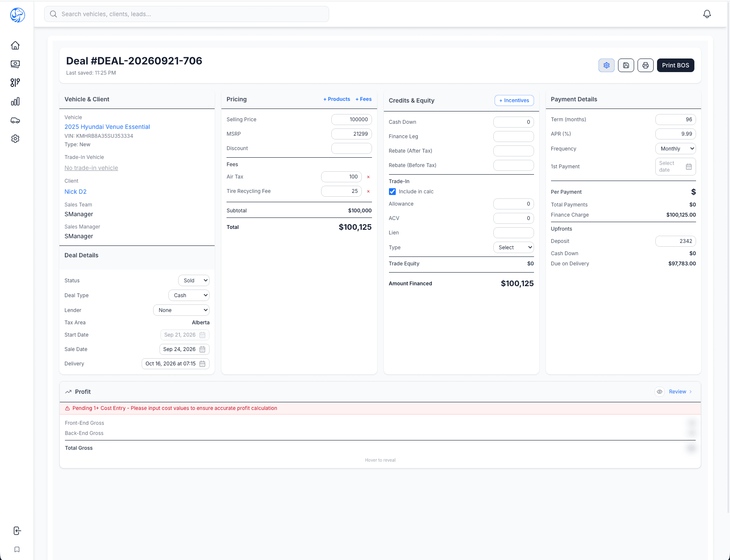This screenshot has width=730, height=560.
Task: Click the bookmark icon at sidebar bottom
Action: [x=17, y=549]
